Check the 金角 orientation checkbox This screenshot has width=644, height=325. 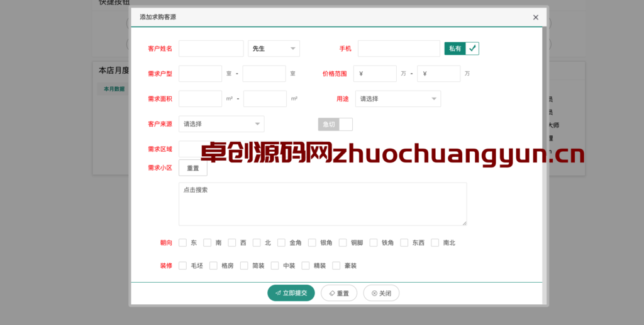click(x=281, y=242)
